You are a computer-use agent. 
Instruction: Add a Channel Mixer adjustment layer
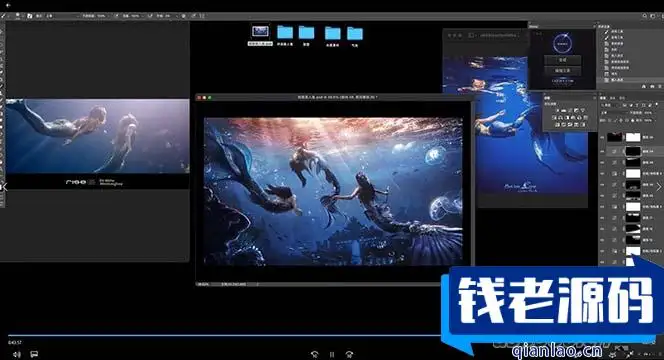[580, 118]
